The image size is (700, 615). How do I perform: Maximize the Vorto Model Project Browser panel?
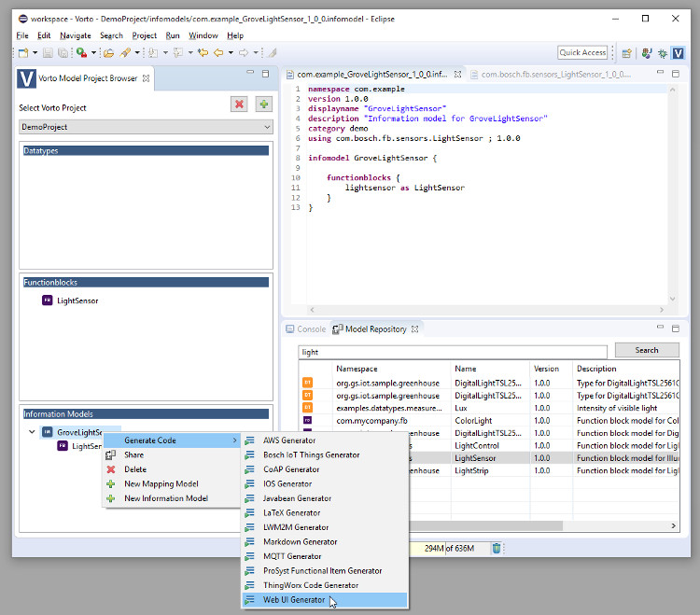pyautogui.click(x=265, y=73)
